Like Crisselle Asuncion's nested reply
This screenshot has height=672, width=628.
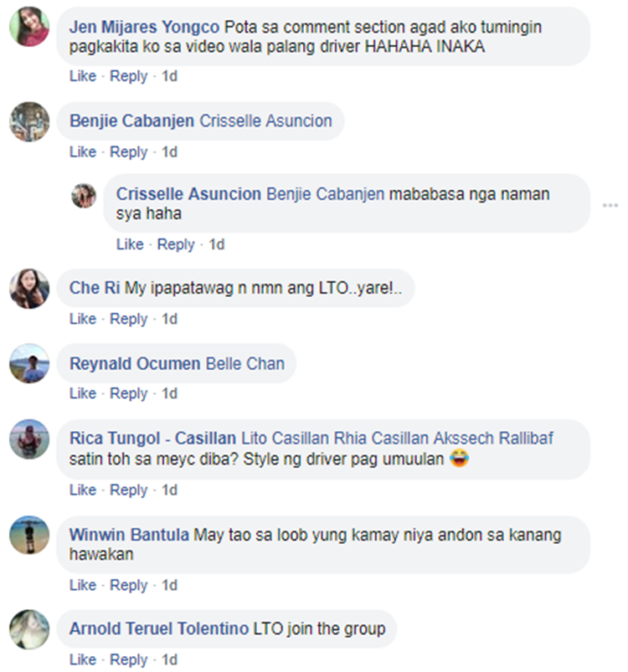click(x=130, y=244)
